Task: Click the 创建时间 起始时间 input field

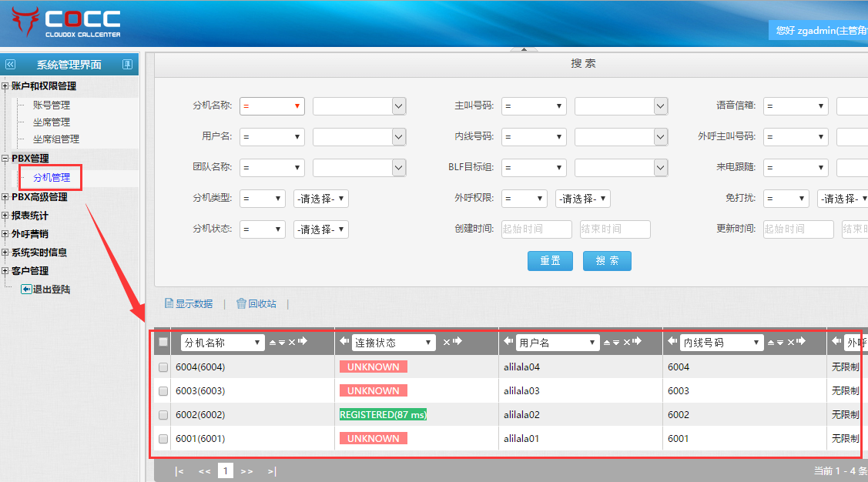Action: (536, 229)
